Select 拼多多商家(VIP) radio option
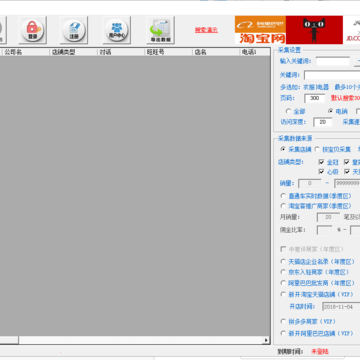The width and height of the screenshot is (360, 360). pos(283,322)
